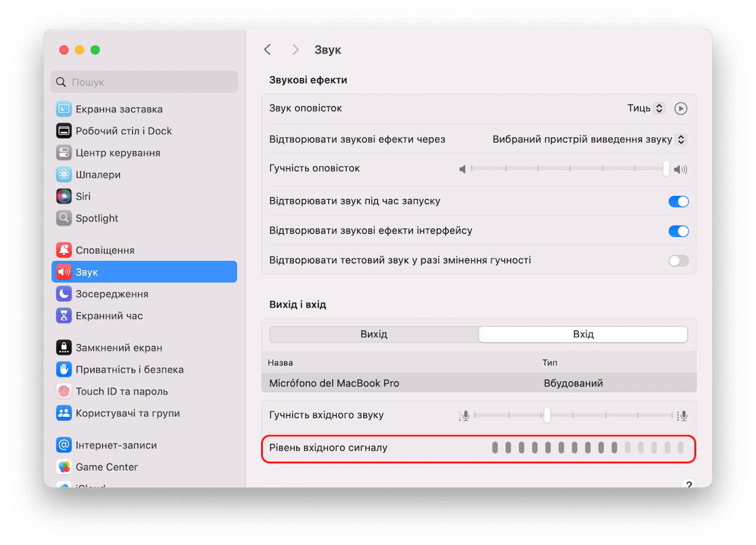The height and width of the screenshot is (545, 756).
Task: Open Spotlight settings via magnifier icon
Action: (x=64, y=218)
